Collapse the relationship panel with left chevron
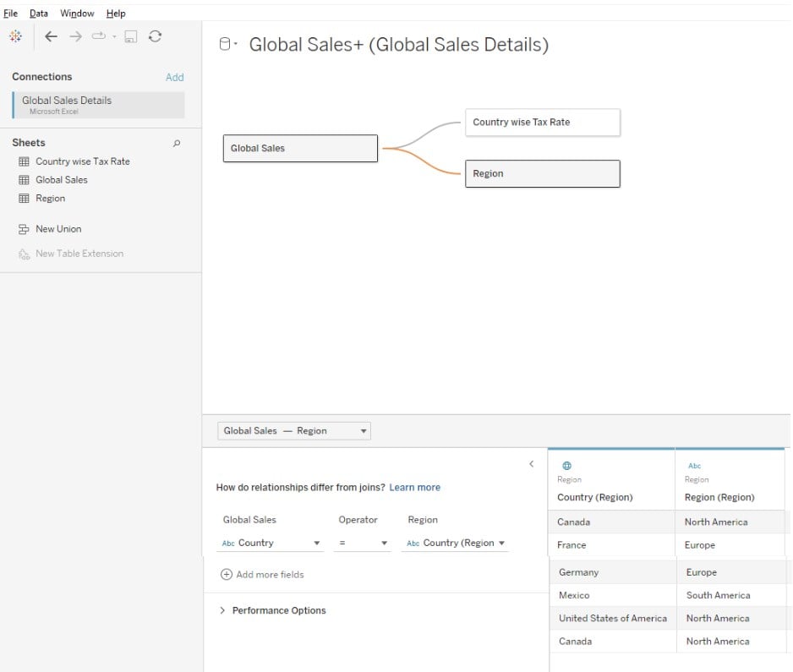This screenshot has height=672, width=793. click(532, 464)
